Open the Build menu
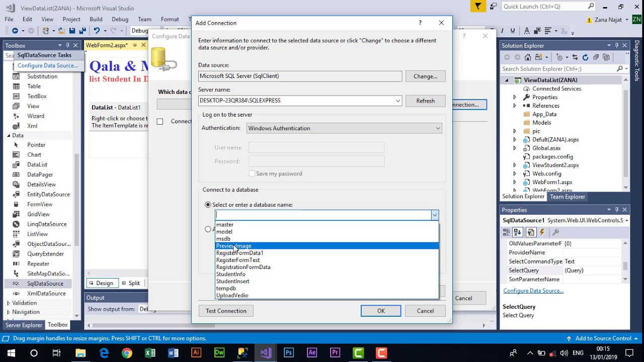The width and height of the screenshot is (644, 362). coord(96,19)
